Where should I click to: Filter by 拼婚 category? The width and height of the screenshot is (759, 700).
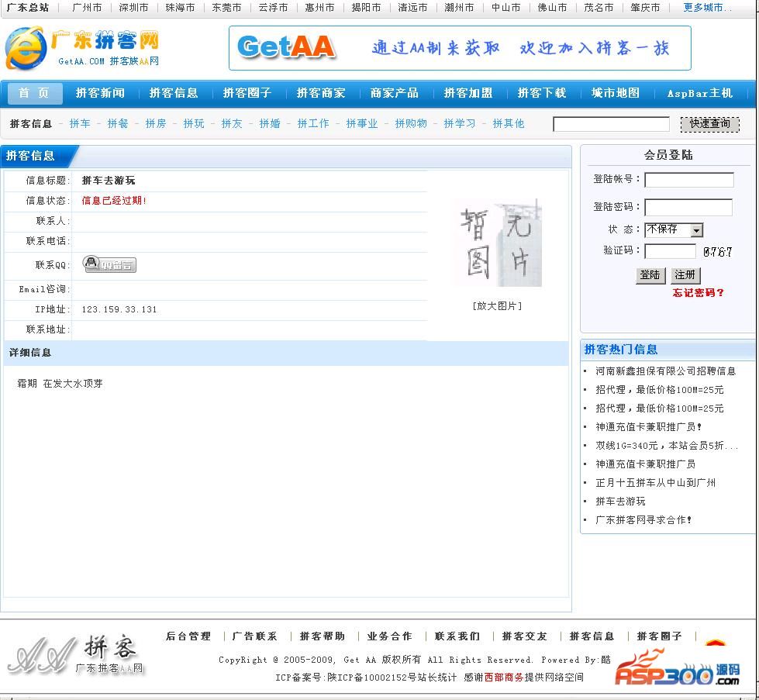click(x=270, y=123)
